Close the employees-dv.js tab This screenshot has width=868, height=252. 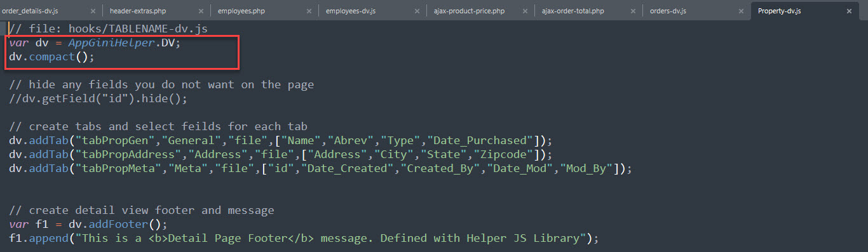point(417,11)
